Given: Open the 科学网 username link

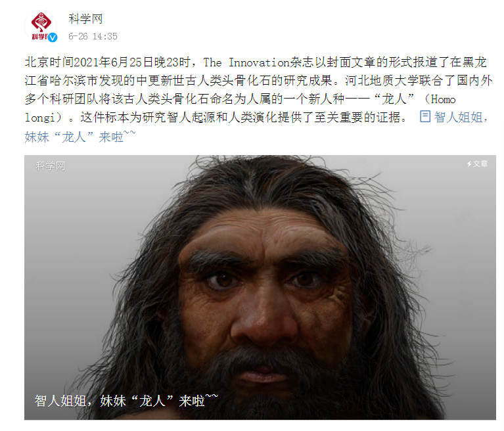Looking at the screenshot, I should (x=85, y=19).
